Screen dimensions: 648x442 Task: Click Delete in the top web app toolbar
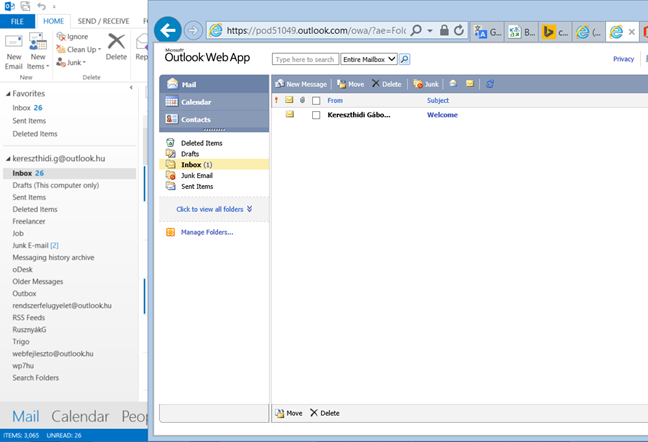point(386,84)
